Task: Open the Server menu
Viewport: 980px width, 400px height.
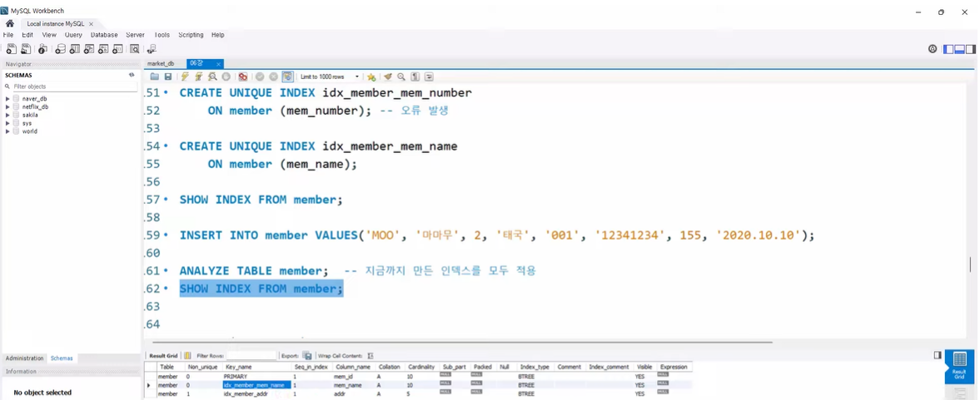Action: [x=135, y=35]
